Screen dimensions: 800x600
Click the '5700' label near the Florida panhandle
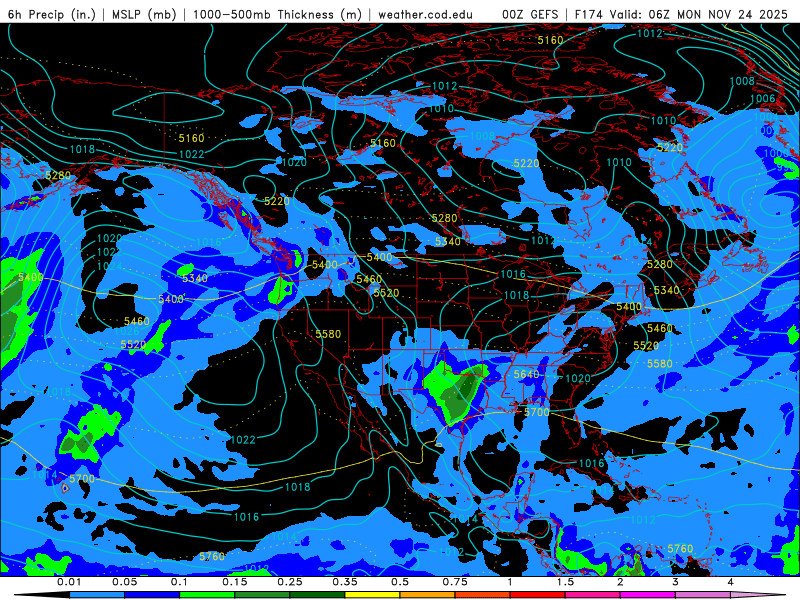pos(537,412)
